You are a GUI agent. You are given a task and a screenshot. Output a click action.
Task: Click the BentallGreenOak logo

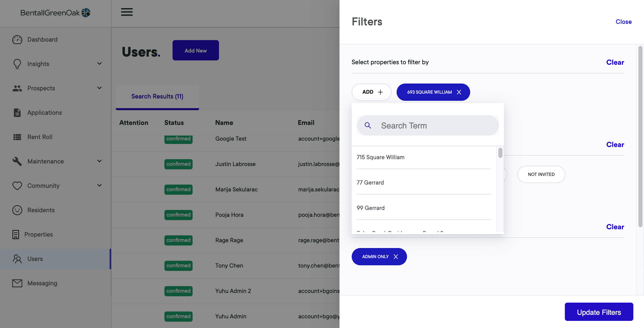55,13
